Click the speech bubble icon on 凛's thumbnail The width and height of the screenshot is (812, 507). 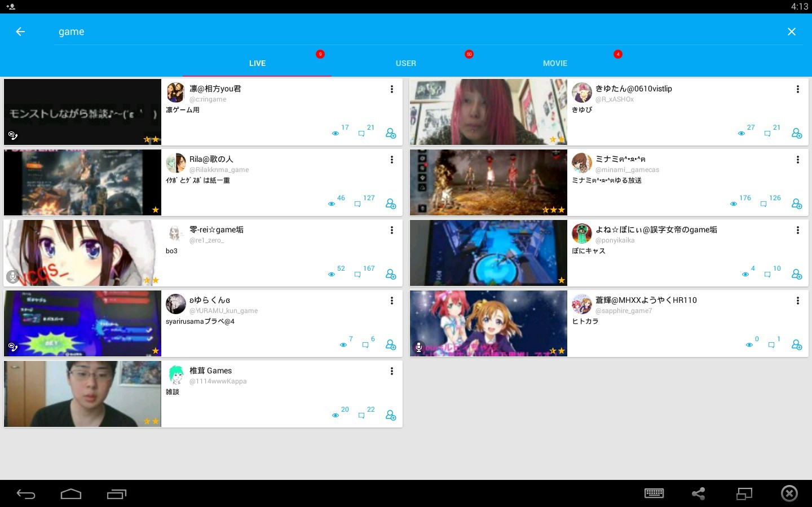pos(13,136)
